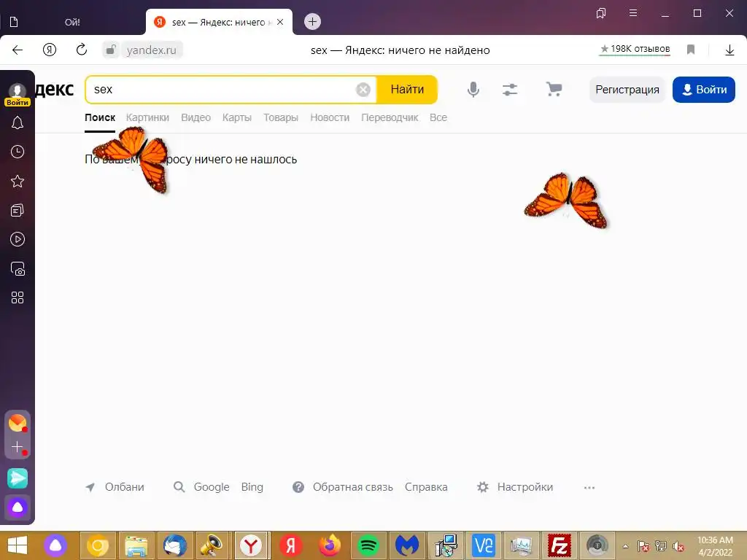Open site lock security info
This screenshot has width=747, height=560.
click(111, 50)
